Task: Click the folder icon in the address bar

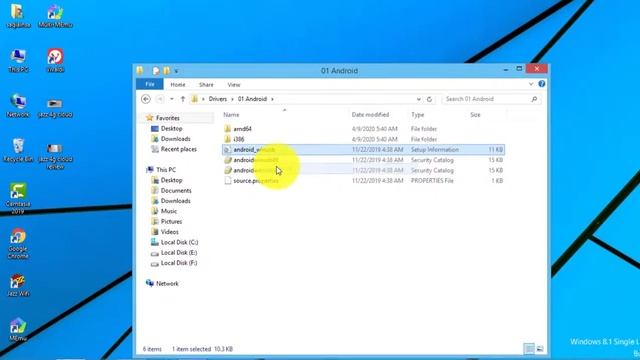Action: [195, 99]
